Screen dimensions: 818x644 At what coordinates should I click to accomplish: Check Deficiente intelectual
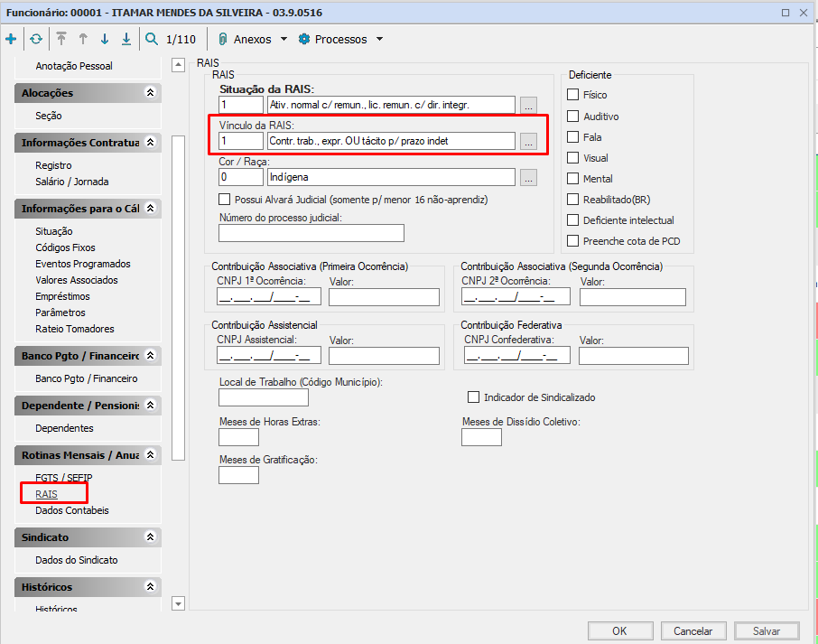click(x=572, y=220)
